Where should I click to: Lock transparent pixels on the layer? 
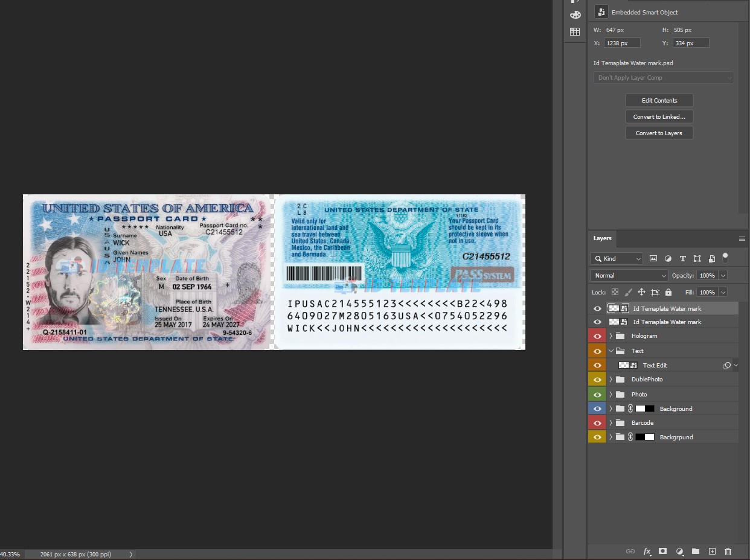(615, 292)
